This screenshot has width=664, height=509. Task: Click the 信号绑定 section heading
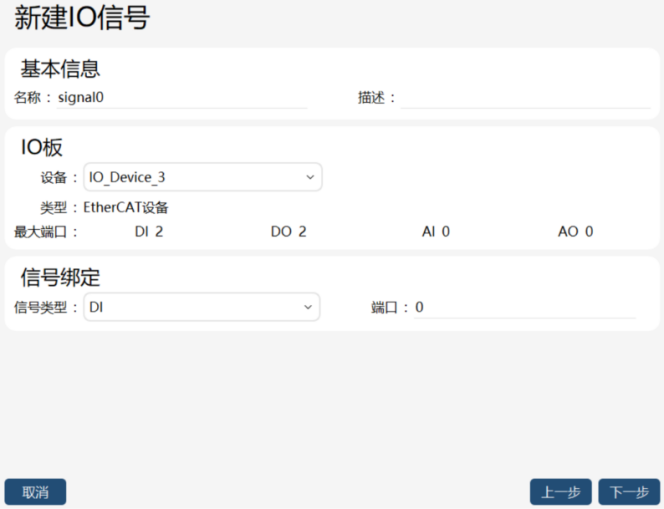[60, 277]
